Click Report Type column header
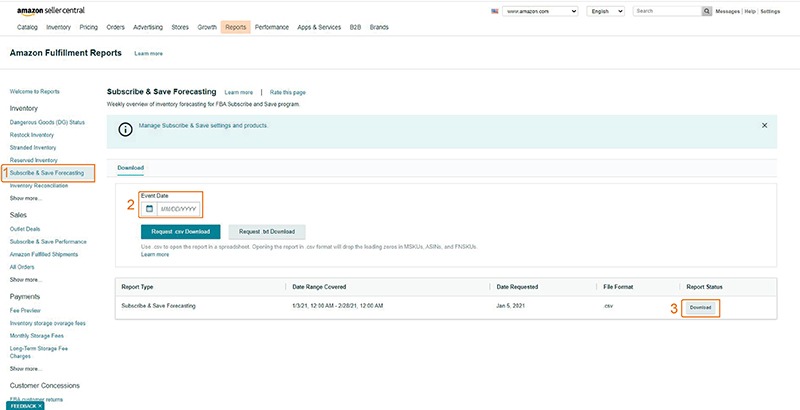This screenshot has height=410, width=800. (137, 287)
